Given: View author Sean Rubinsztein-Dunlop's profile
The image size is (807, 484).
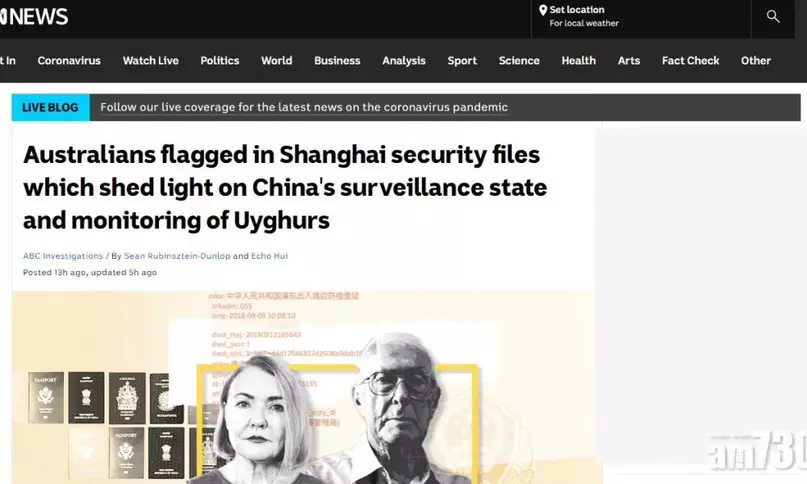Looking at the screenshot, I should (x=177, y=256).
